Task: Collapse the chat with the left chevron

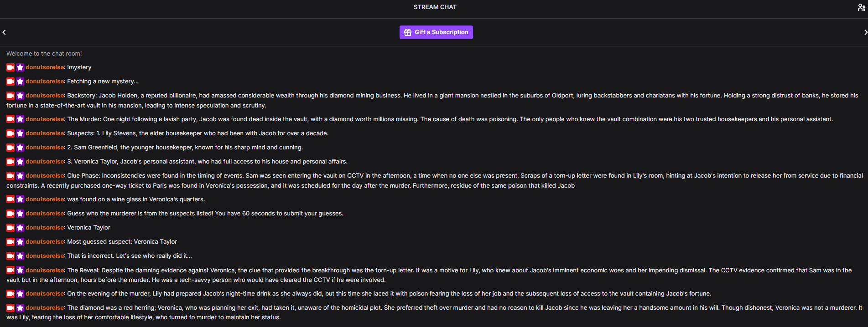Action: pyautogui.click(x=4, y=32)
